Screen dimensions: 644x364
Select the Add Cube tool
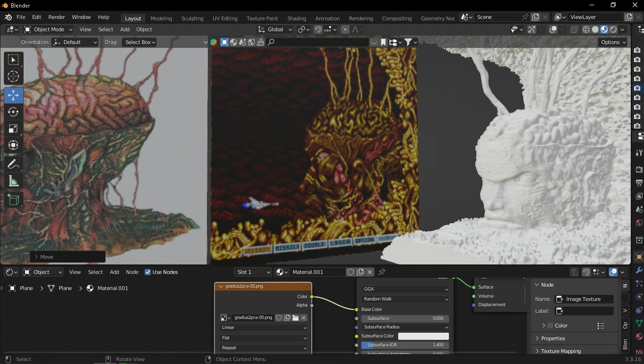coord(13,200)
